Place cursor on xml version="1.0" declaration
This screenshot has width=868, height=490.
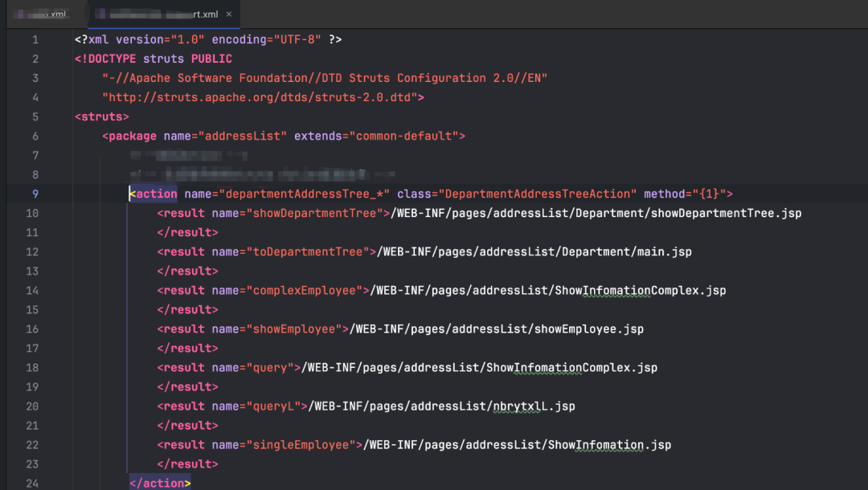click(x=140, y=40)
